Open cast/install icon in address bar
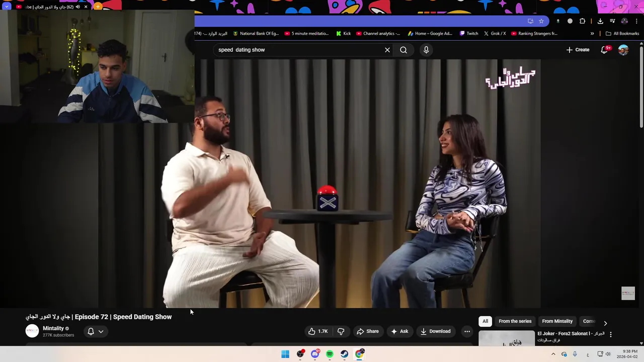Viewport: 644px width, 362px height. (530, 21)
